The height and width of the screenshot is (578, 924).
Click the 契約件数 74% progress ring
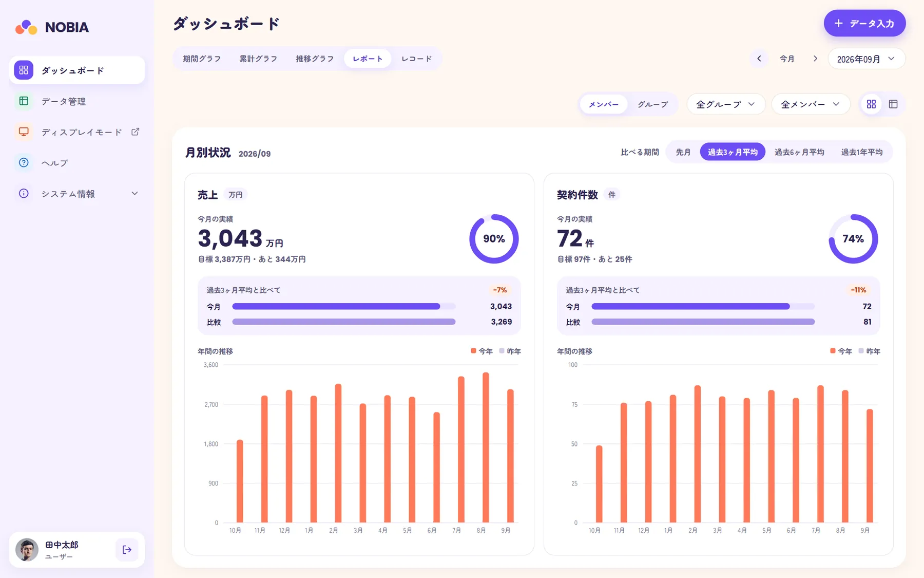click(x=853, y=239)
